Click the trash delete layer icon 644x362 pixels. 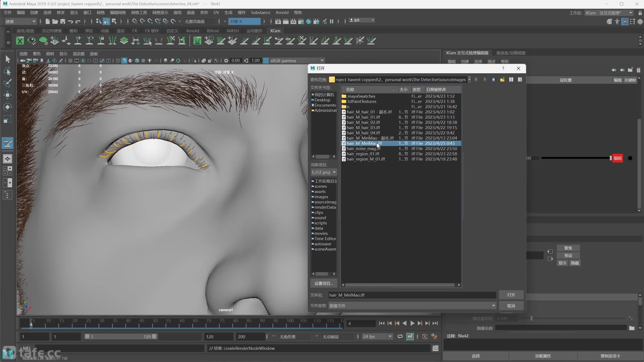[638, 70]
